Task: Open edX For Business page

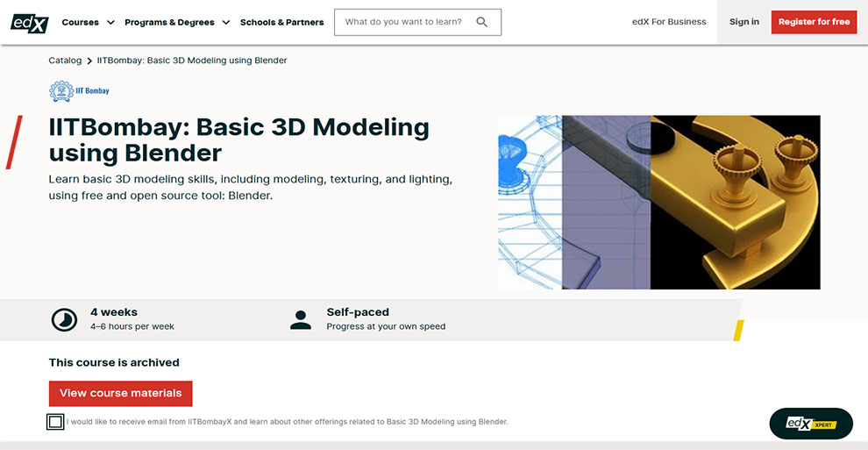Action: point(668,22)
